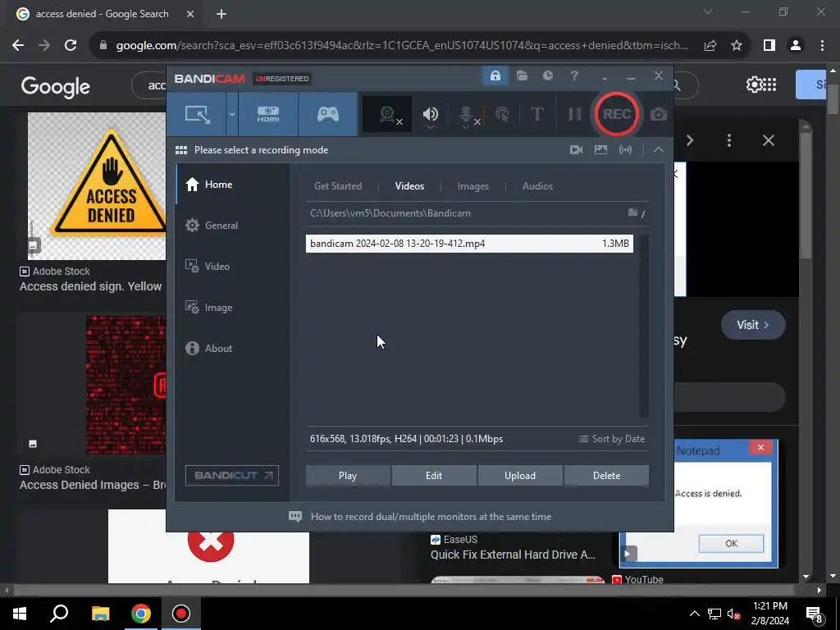The height and width of the screenshot is (630, 840).
Task: Open Chrome profile icon
Action: [796, 46]
